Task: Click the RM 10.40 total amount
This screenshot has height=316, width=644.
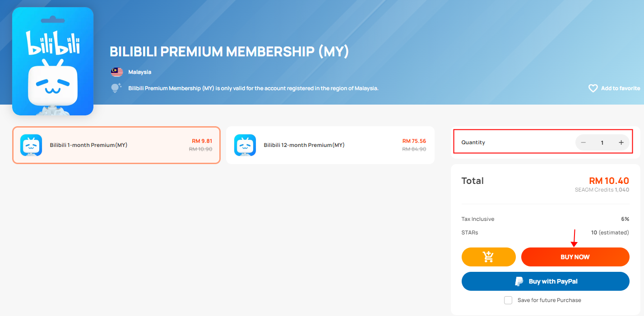Action: point(609,181)
